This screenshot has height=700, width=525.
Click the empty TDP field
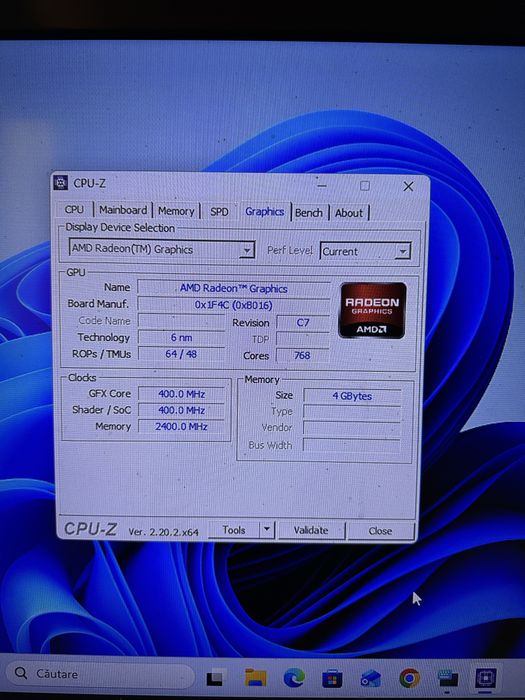point(303,339)
